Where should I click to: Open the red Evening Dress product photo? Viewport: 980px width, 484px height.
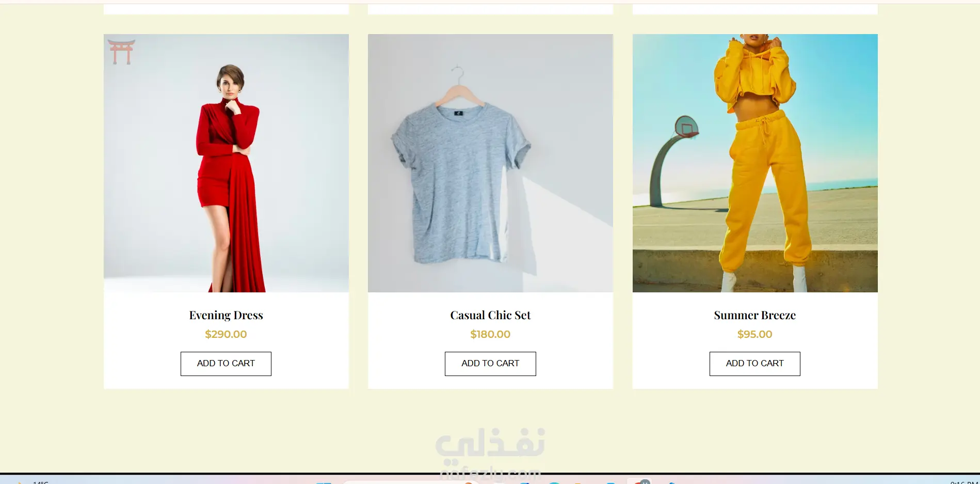tap(226, 163)
